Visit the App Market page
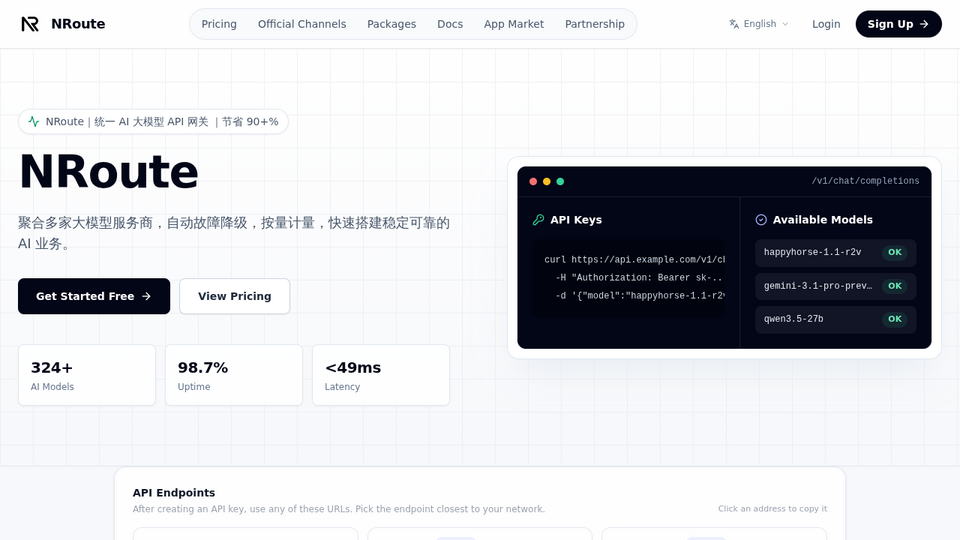960x540 pixels. [514, 24]
